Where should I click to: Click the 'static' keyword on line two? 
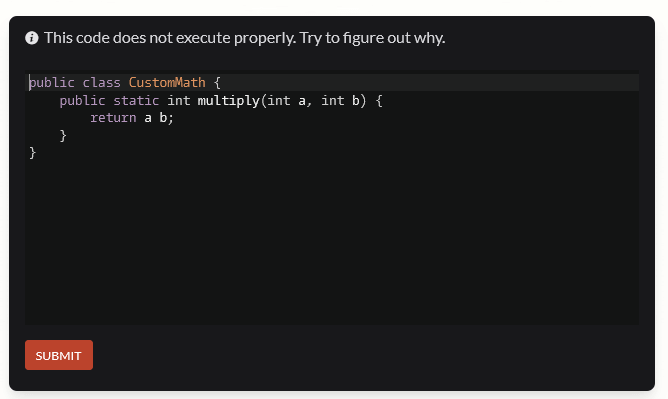click(x=136, y=101)
